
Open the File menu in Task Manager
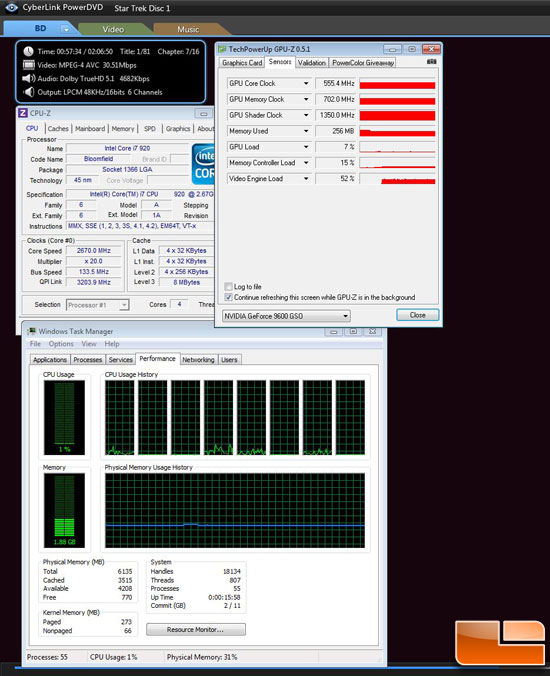(x=35, y=344)
